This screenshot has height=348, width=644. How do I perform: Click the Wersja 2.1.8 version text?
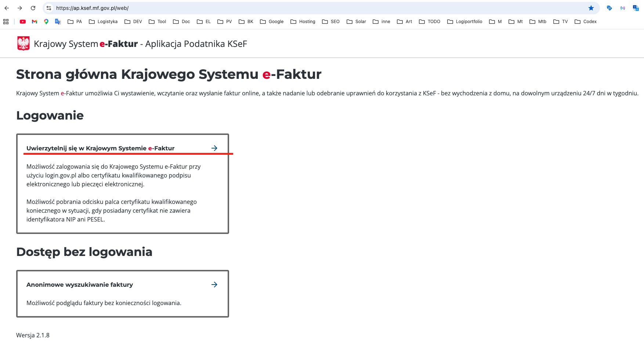33,335
